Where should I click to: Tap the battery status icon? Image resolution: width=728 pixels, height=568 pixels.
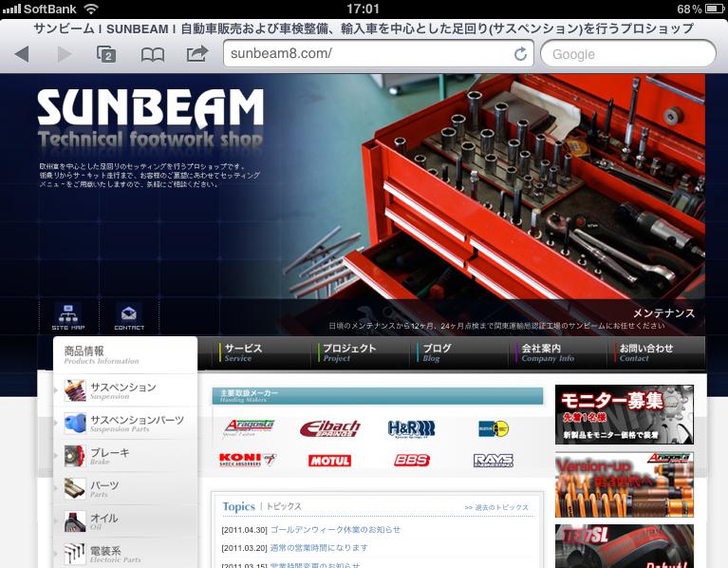click(x=714, y=9)
